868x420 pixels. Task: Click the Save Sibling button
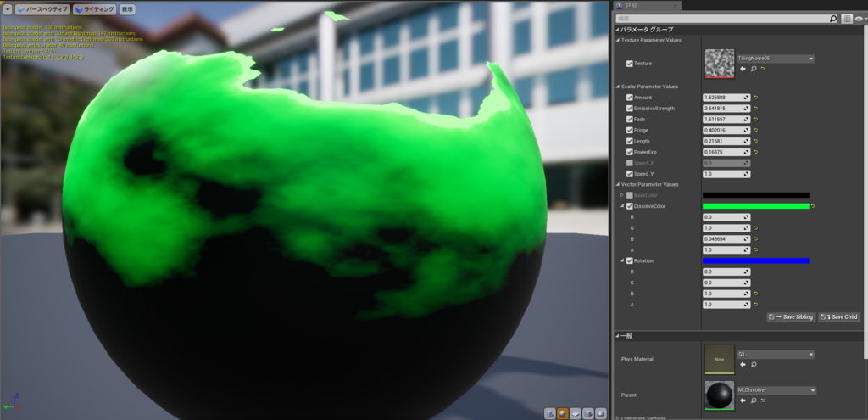pyautogui.click(x=791, y=317)
